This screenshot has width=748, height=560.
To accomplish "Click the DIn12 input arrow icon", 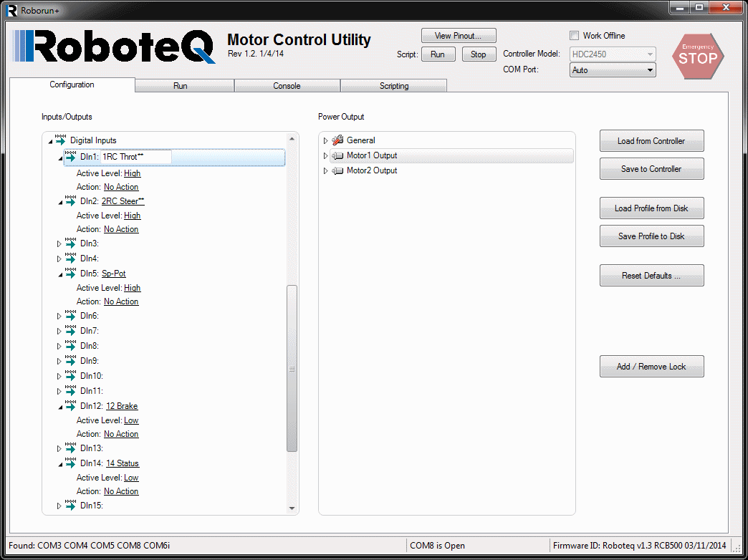I will (x=70, y=405).
